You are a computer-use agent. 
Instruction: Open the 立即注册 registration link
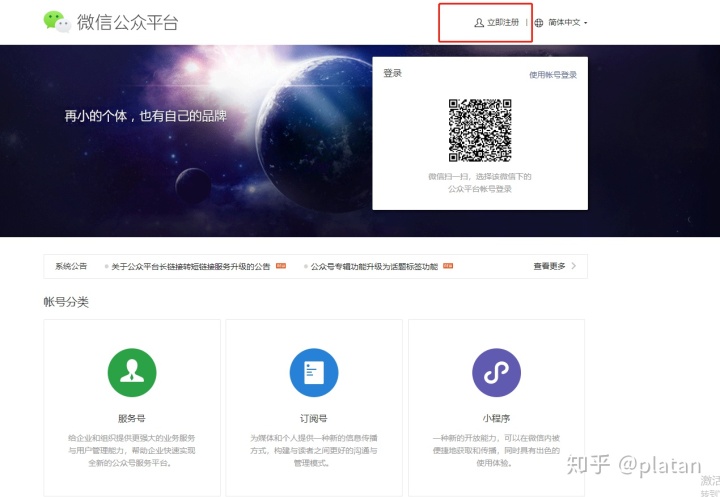(x=503, y=22)
